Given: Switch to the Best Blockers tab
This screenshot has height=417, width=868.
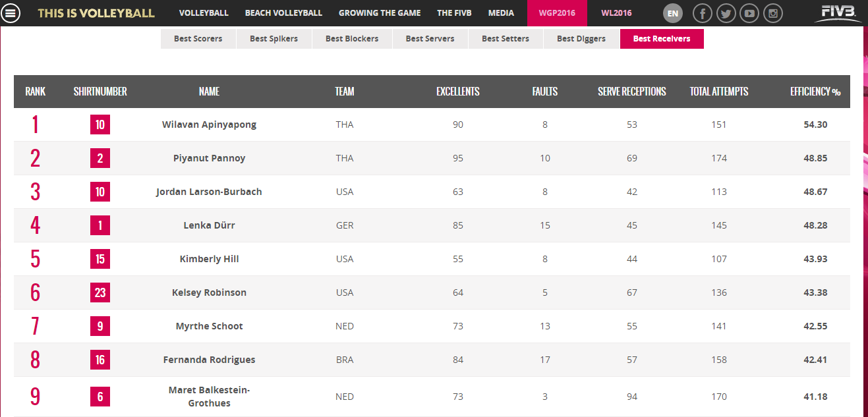Looking at the screenshot, I should [352, 39].
